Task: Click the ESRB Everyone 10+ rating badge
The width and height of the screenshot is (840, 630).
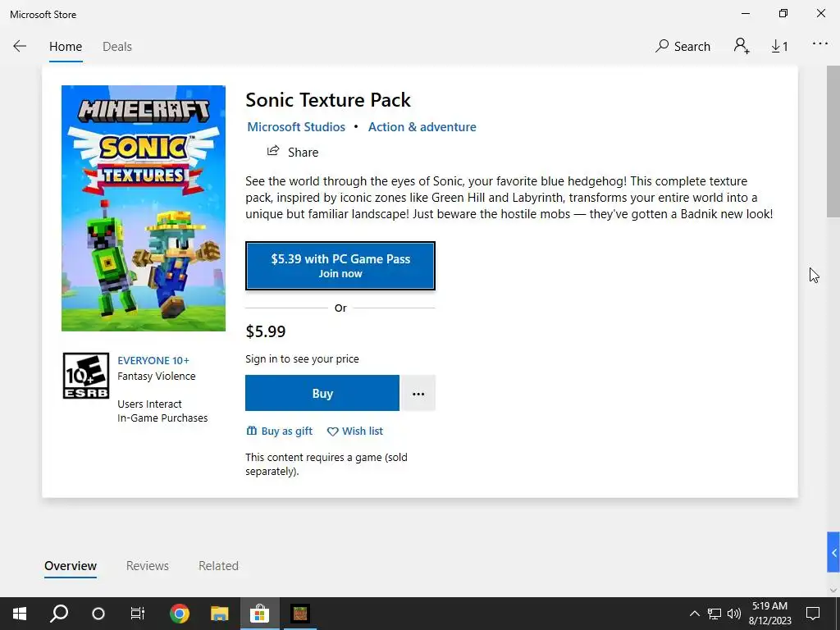Action: click(85, 376)
